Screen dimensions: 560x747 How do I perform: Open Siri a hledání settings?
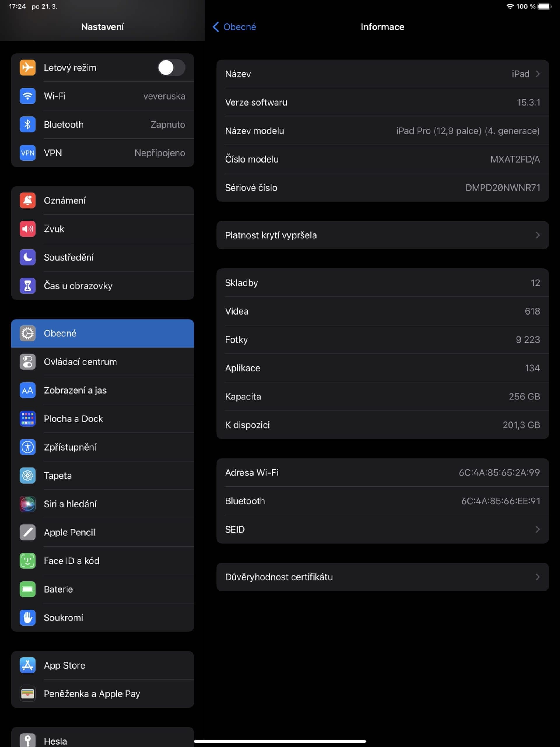click(102, 504)
